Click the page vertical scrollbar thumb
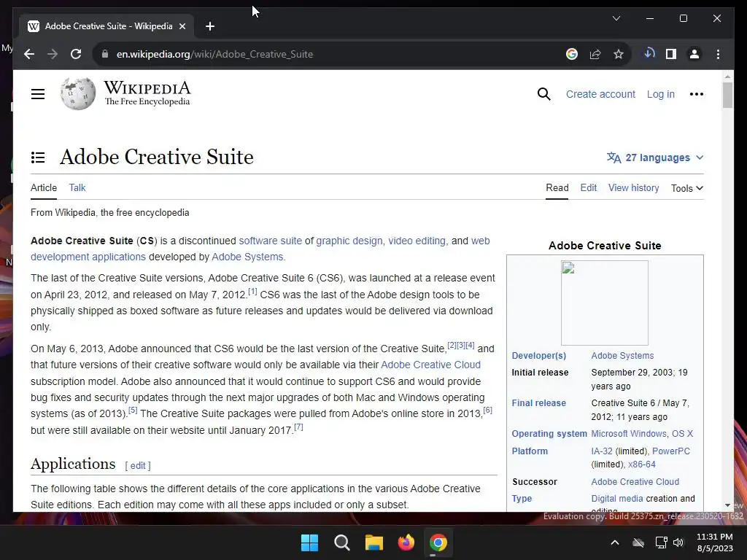This screenshot has height=560, width=747. (727, 96)
